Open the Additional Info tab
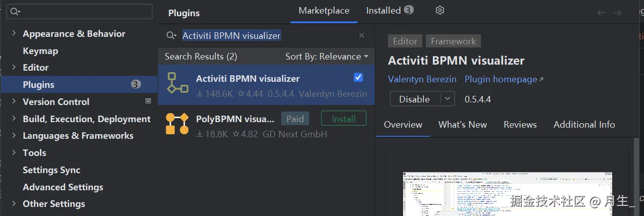 pyautogui.click(x=584, y=125)
